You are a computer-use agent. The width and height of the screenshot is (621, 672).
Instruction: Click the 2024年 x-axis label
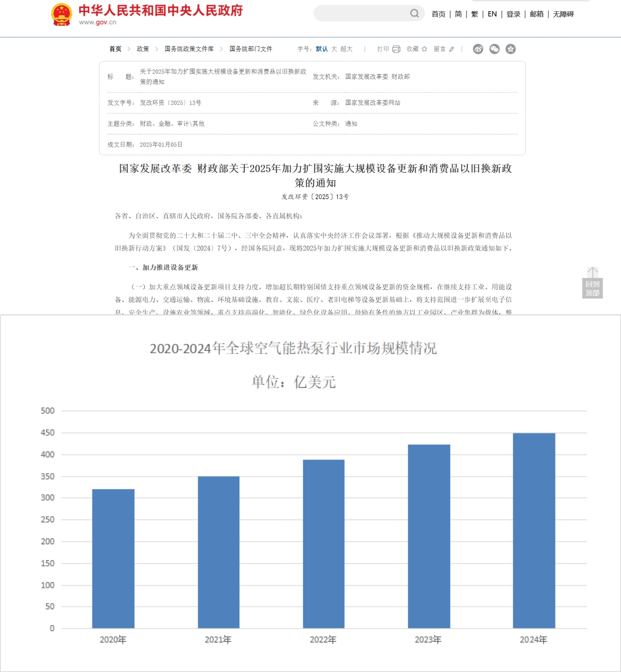pos(534,640)
